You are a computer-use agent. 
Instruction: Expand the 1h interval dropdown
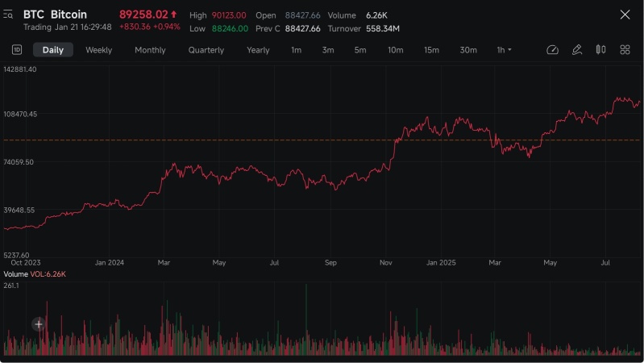click(x=504, y=50)
